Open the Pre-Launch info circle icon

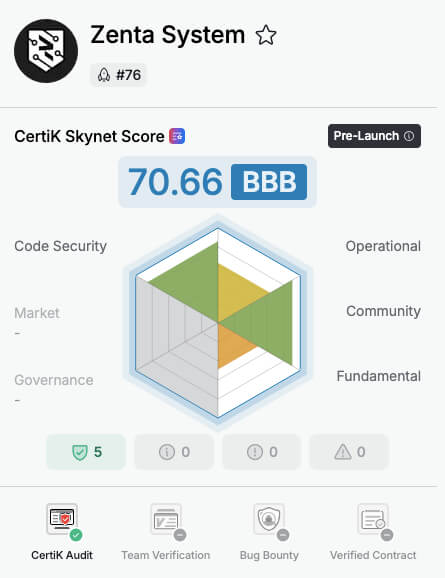pos(409,136)
